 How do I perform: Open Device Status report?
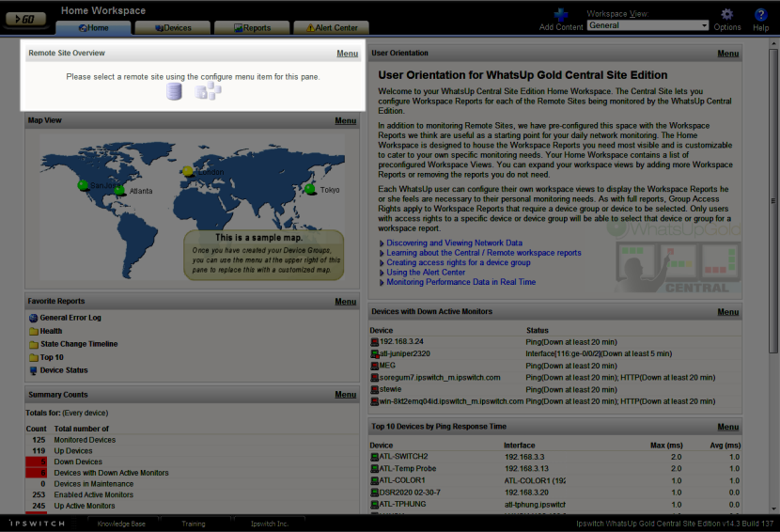click(x=64, y=370)
